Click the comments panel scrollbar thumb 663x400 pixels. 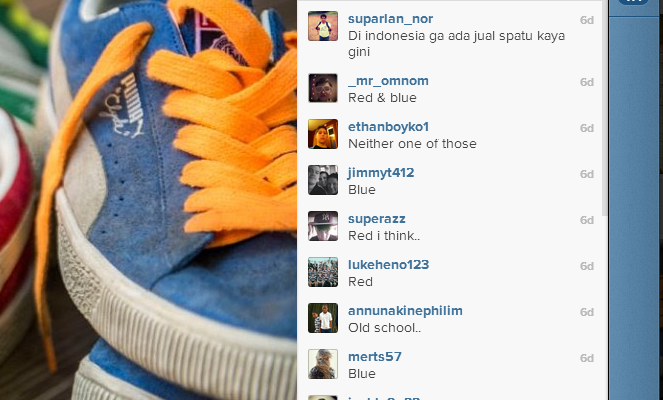(x=605, y=108)
